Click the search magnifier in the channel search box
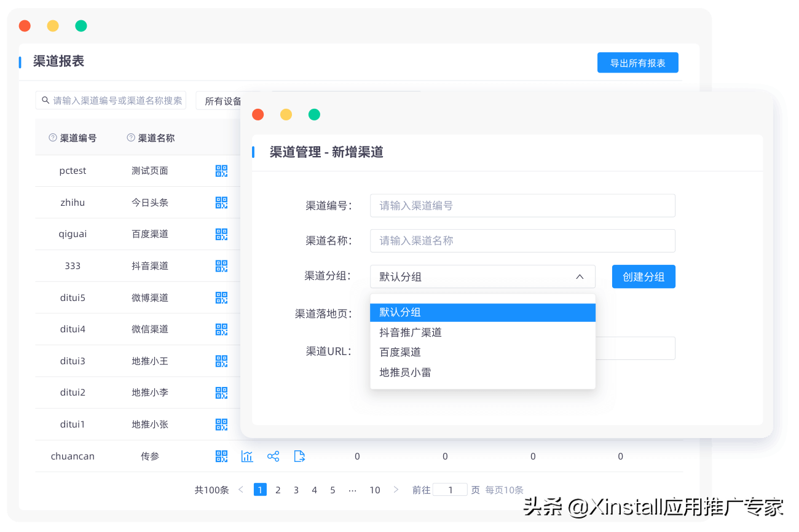The width and height of the screenshot is (799, 532). point(45,100)
